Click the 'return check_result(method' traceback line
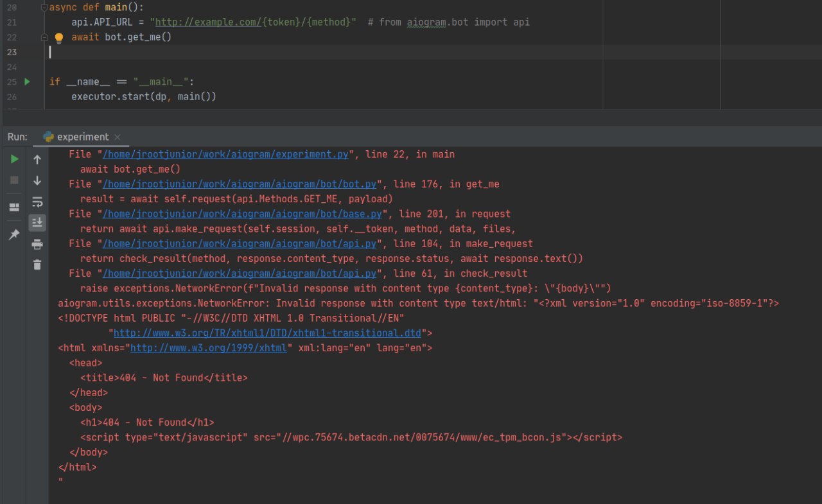The image size is (822, 504). (331, 258)
